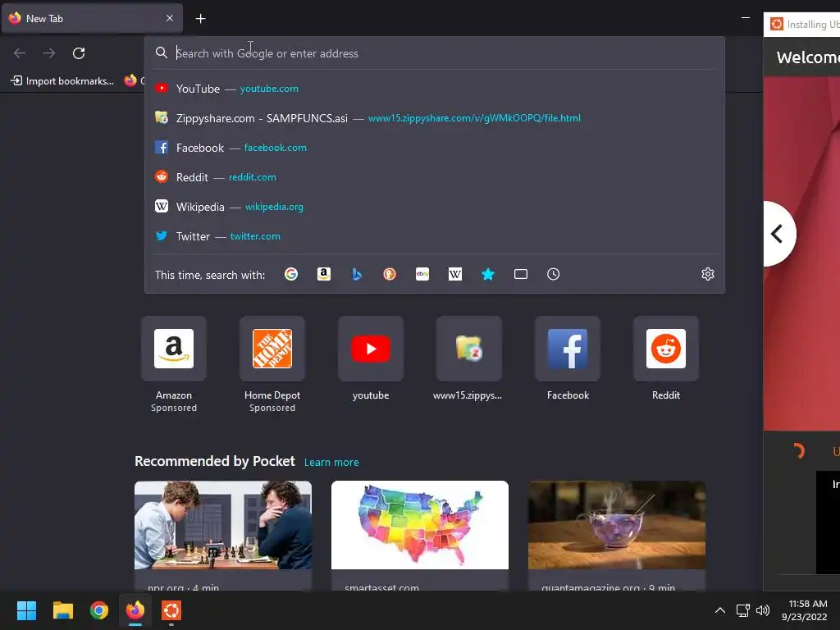Select the New Tab tab

click(92, 19)
